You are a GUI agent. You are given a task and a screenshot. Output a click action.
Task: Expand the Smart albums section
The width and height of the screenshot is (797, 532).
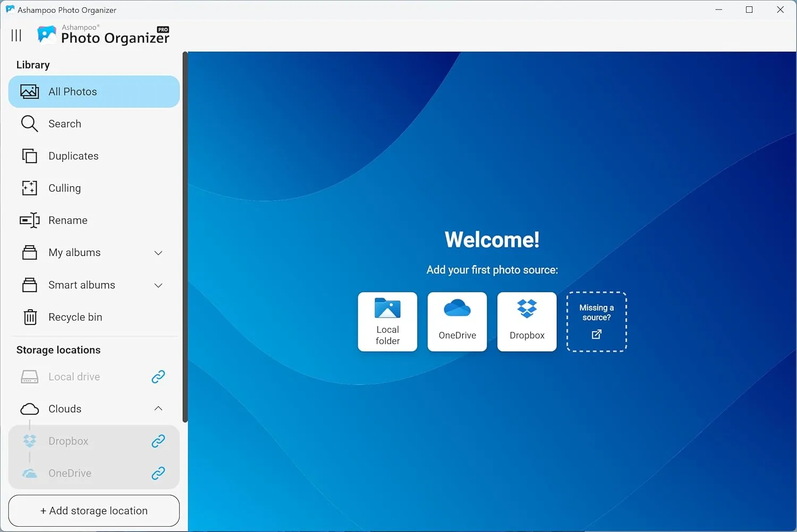pos(158,285)
